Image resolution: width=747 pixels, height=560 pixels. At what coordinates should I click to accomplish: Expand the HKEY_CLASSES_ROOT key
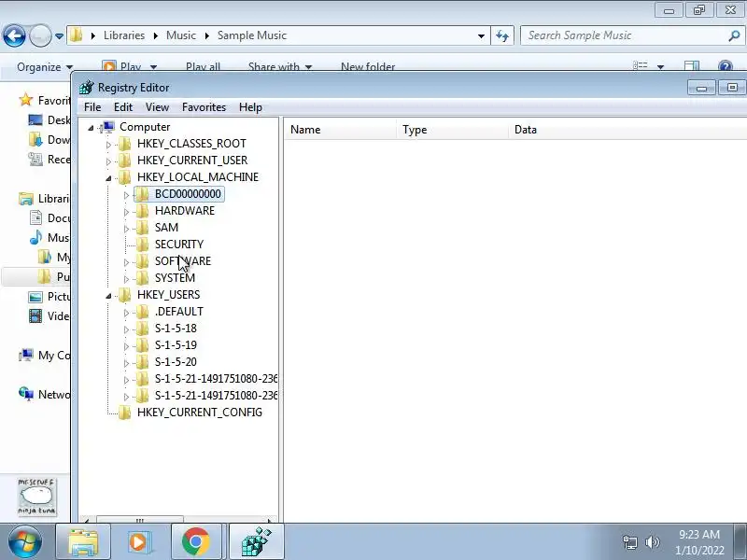(108, 145)
